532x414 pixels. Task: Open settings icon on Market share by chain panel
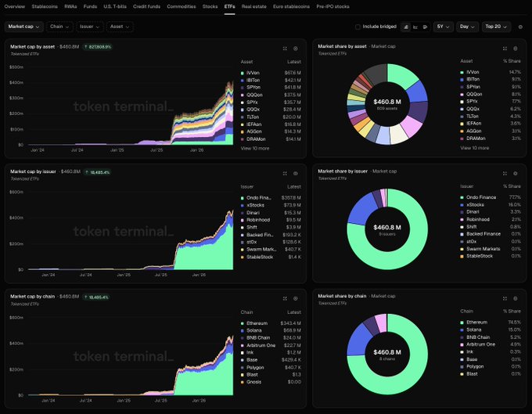click(515, 298)
